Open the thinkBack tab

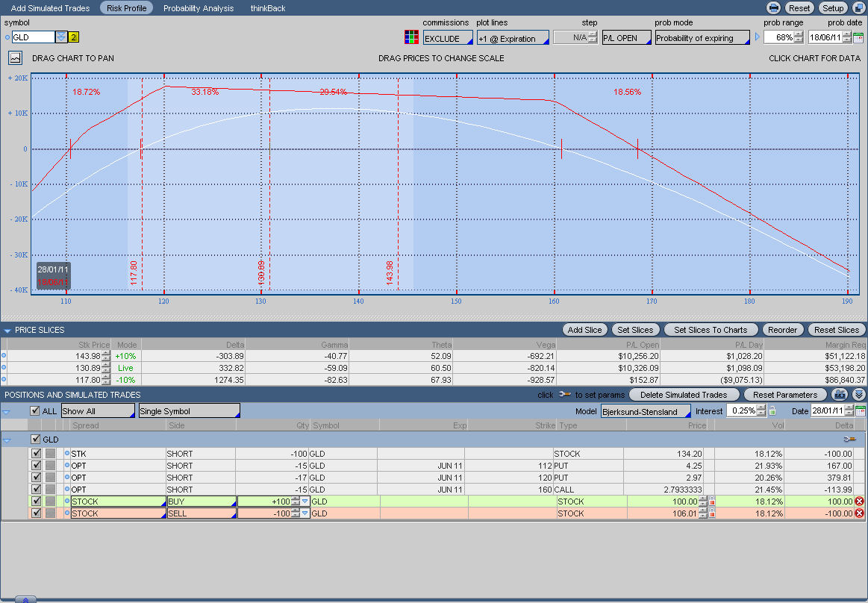point(267,8)
